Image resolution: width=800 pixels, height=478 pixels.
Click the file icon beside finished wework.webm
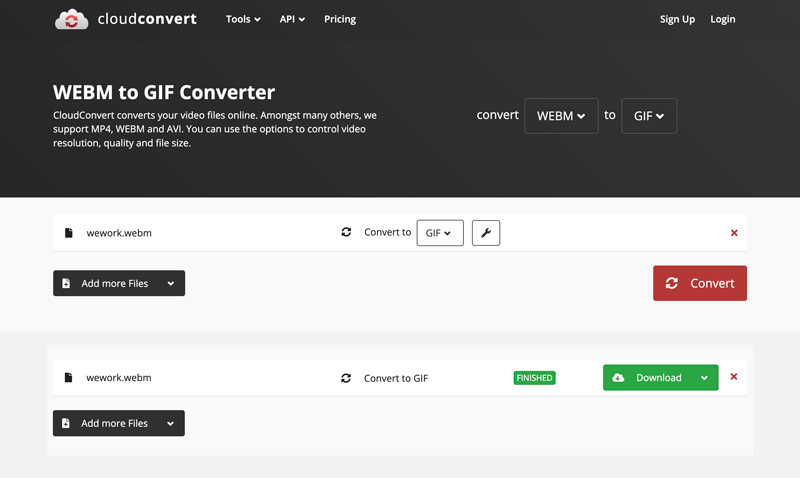coord(68,378)
